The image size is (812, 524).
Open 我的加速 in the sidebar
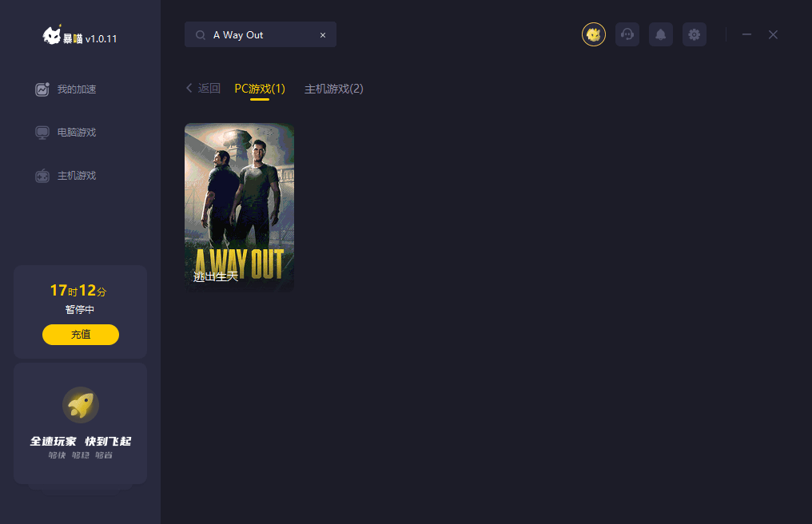coord(66,89)
